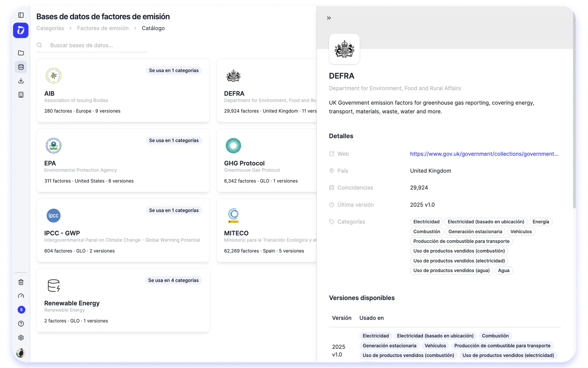Click EPA's Se usa en 1 categorías badge
The height and width of the screenshot is (368, 588).
pyautogui.click(x=174, y=140)
